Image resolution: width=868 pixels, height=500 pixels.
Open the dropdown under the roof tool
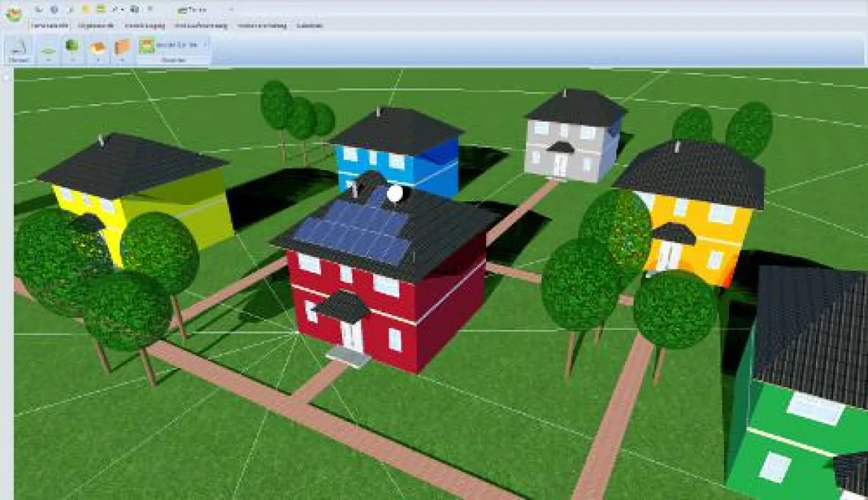click(98, 61)
